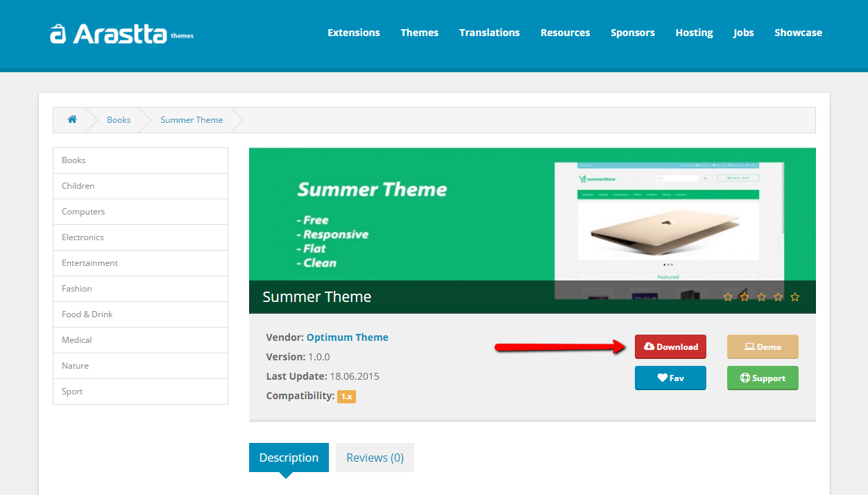Click the Summer Theme title bar text
Viewport: 868px width, 495px height.
[317, 296]
